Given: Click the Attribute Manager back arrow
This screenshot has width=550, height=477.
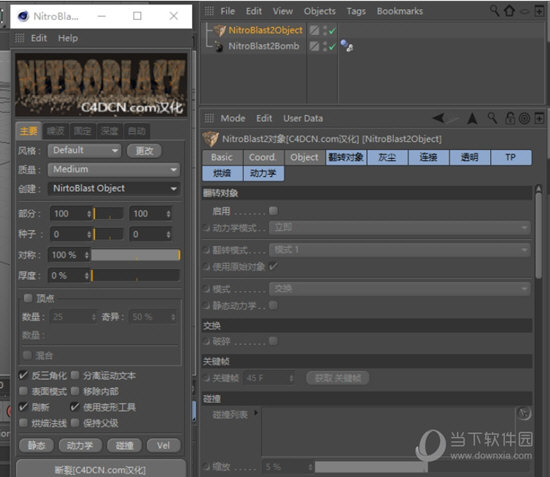Looking at the screenshot, I should (x=438, y=118).
